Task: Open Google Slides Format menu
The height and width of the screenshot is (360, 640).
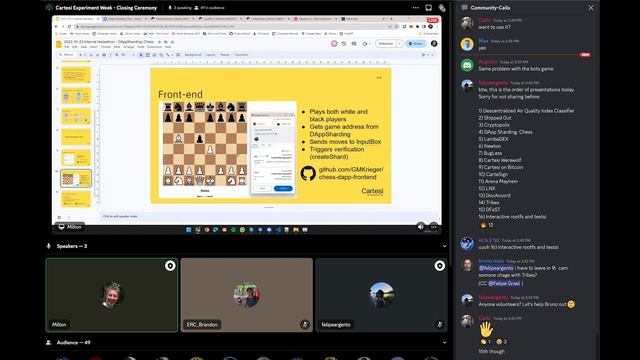Action: (x=105, y=47)
